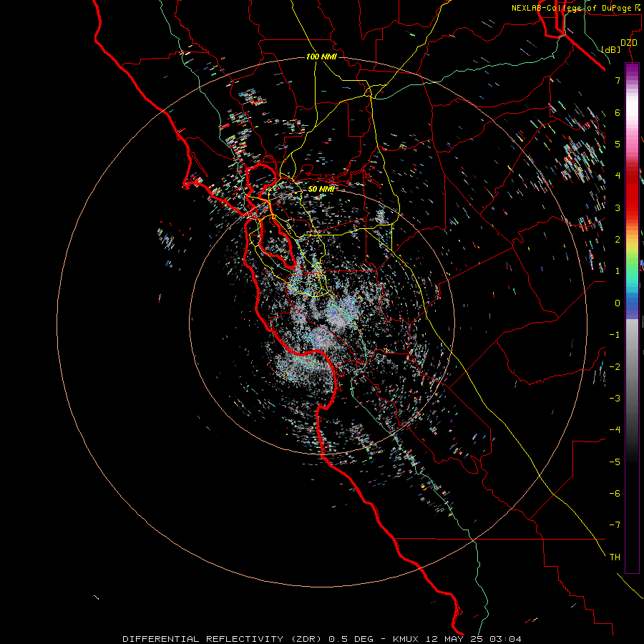This screenshot has width=644, height=644.
Task: Click the 3 dB scale label
Action: (x=618, y=208)
